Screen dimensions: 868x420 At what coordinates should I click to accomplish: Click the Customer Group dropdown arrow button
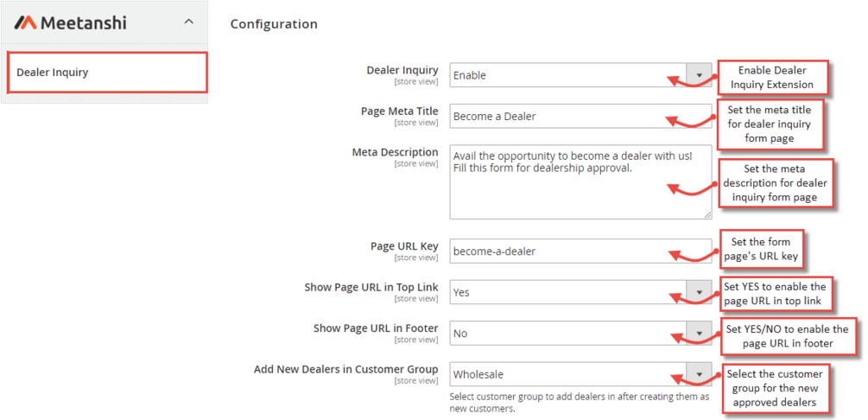point(699,374)
